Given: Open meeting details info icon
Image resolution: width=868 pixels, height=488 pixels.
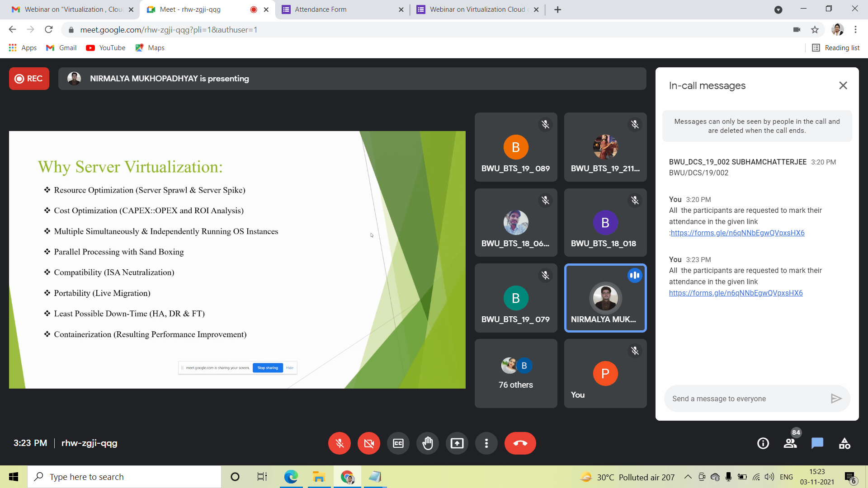Looking at the screenshot, I should coord(763,443).
